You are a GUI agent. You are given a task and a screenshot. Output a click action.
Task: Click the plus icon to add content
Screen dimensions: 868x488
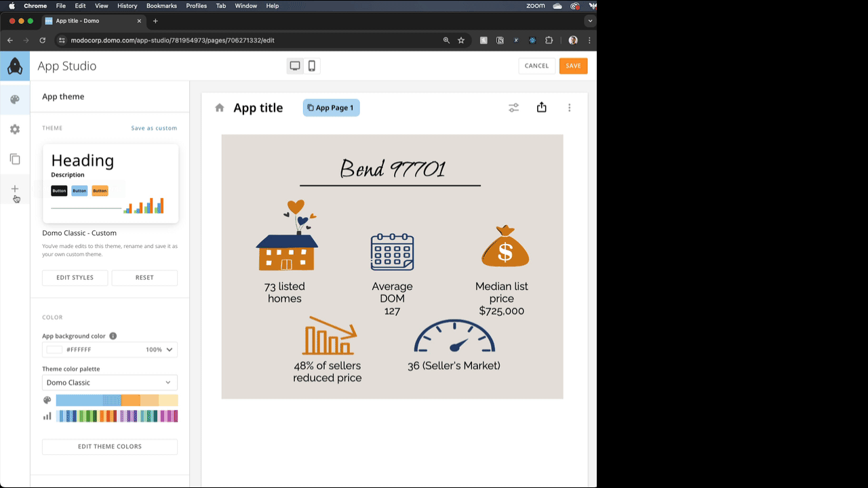[14, 190]
